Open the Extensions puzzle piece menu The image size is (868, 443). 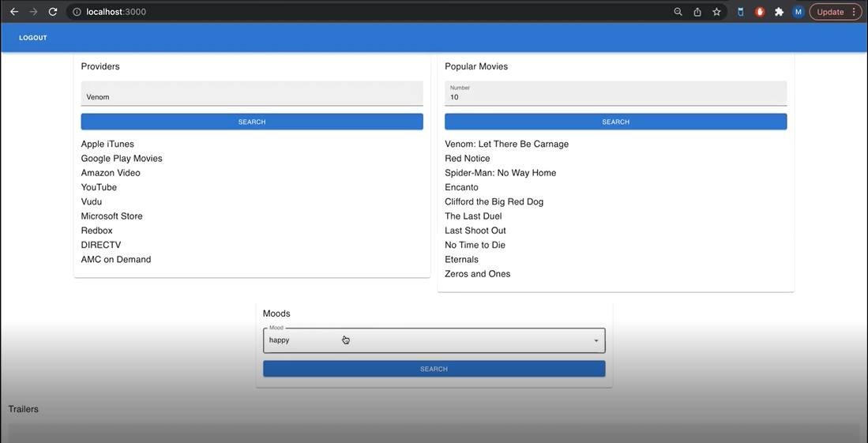click(779, 12)
